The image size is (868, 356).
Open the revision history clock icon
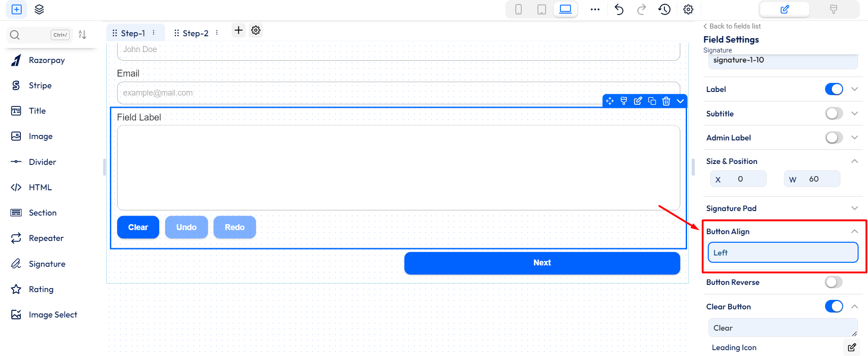click(664, 10)
